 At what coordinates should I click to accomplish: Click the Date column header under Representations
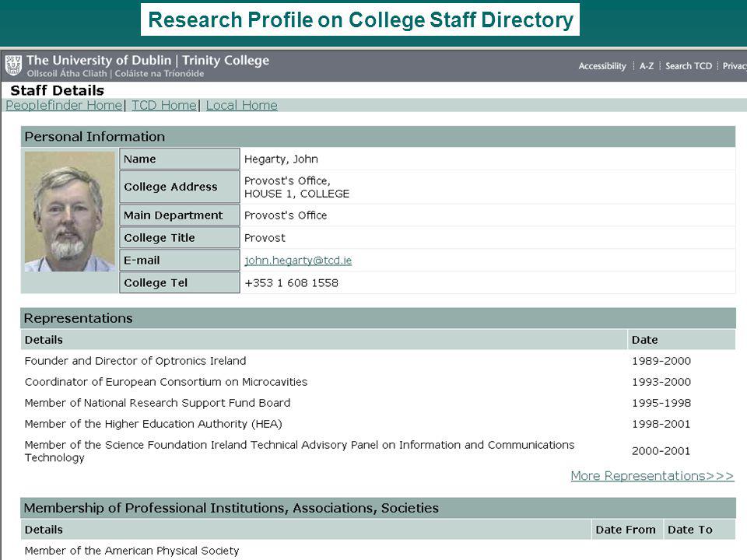(682, 340)
